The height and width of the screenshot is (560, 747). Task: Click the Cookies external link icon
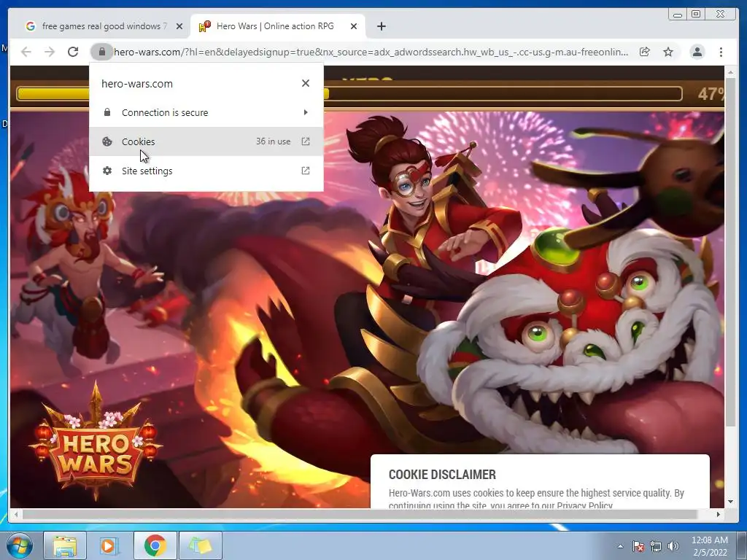[x=306, y=141]
